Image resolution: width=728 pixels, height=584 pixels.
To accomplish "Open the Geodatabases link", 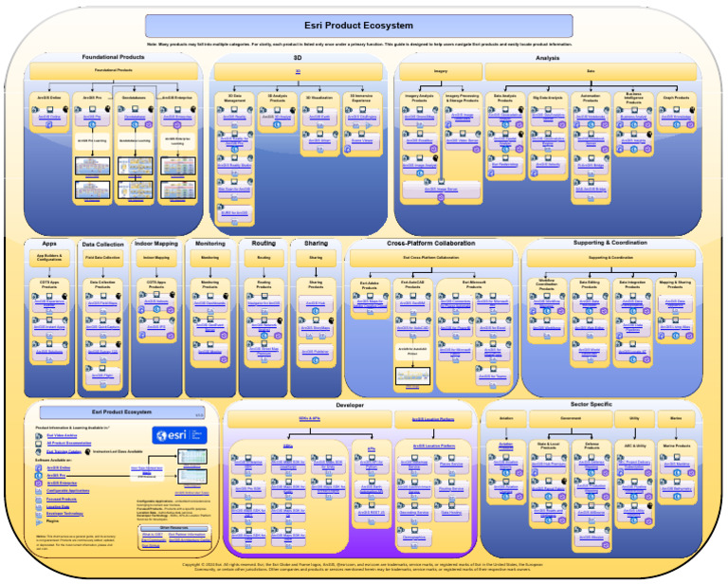I will pyautogui.click(x=135, y=117).
